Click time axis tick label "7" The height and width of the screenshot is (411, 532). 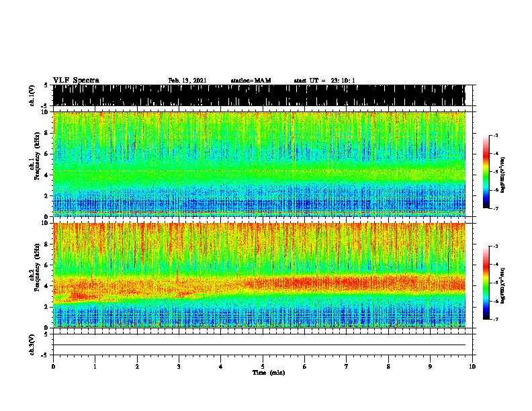click(x=347, y=367)
